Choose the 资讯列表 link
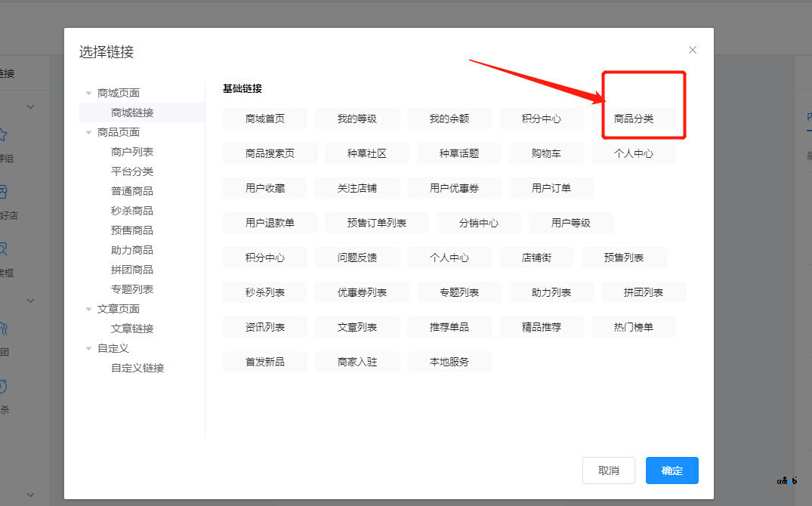 (x=265, y=327)
